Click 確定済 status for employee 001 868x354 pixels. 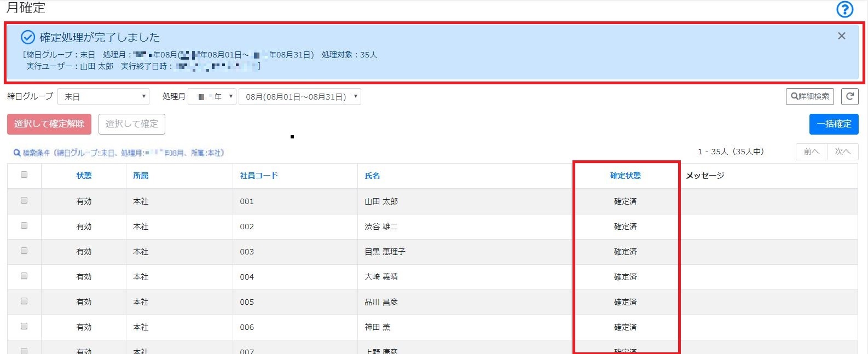626,201
